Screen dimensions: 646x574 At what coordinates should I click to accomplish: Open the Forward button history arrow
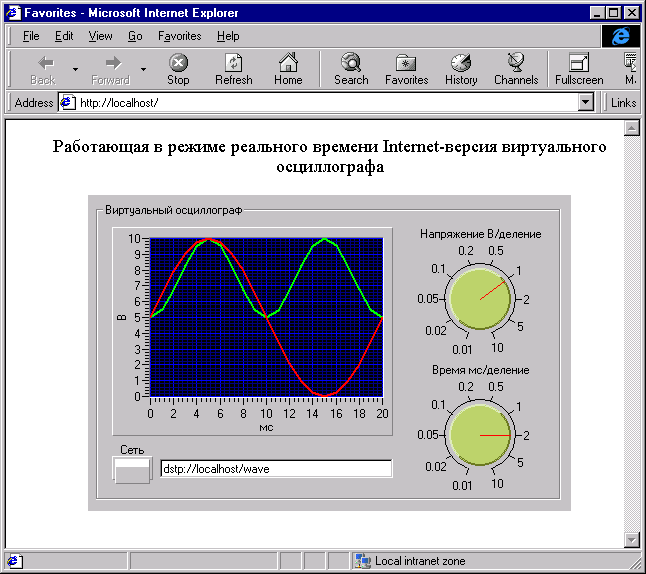(143, 70)
